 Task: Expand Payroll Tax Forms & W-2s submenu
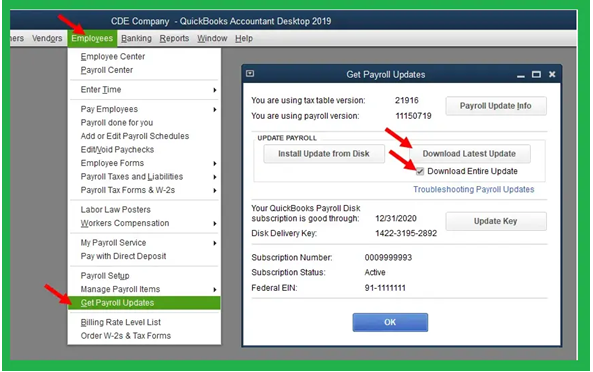point(214,191)
